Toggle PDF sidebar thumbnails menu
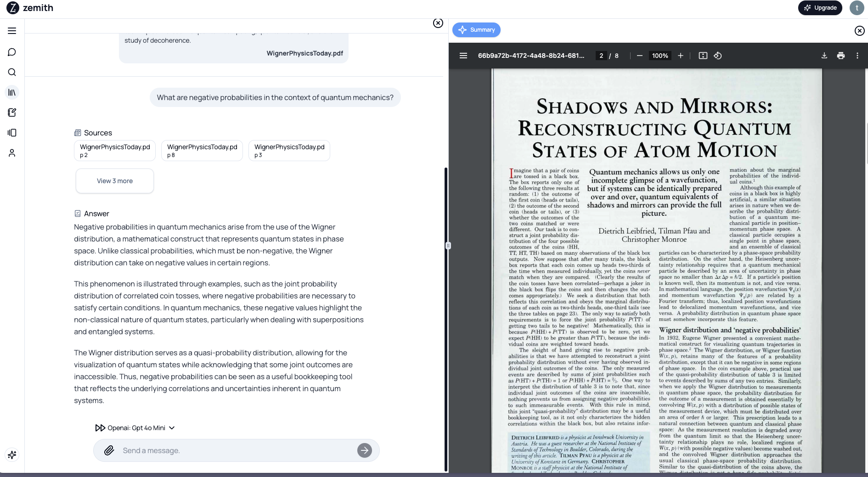Screen dimensions: 868x477 coord(463,56)
